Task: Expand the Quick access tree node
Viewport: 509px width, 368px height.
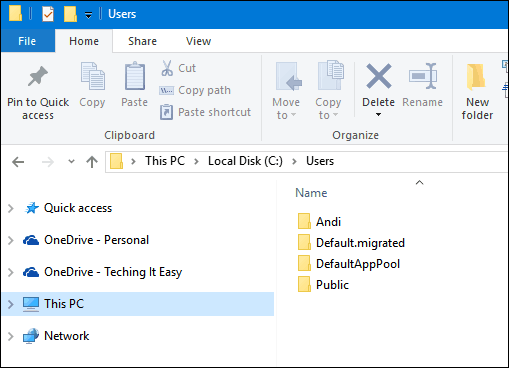Action: [11, 208]
